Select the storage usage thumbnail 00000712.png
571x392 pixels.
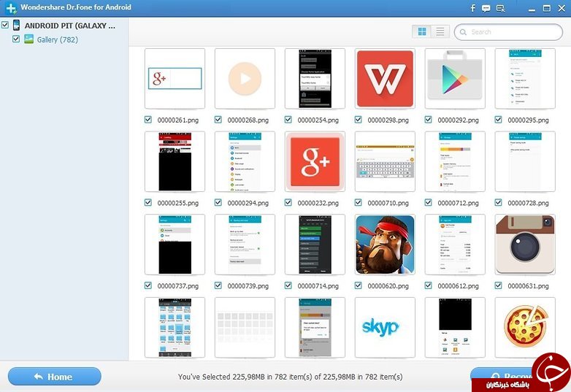tap(455, 161)
